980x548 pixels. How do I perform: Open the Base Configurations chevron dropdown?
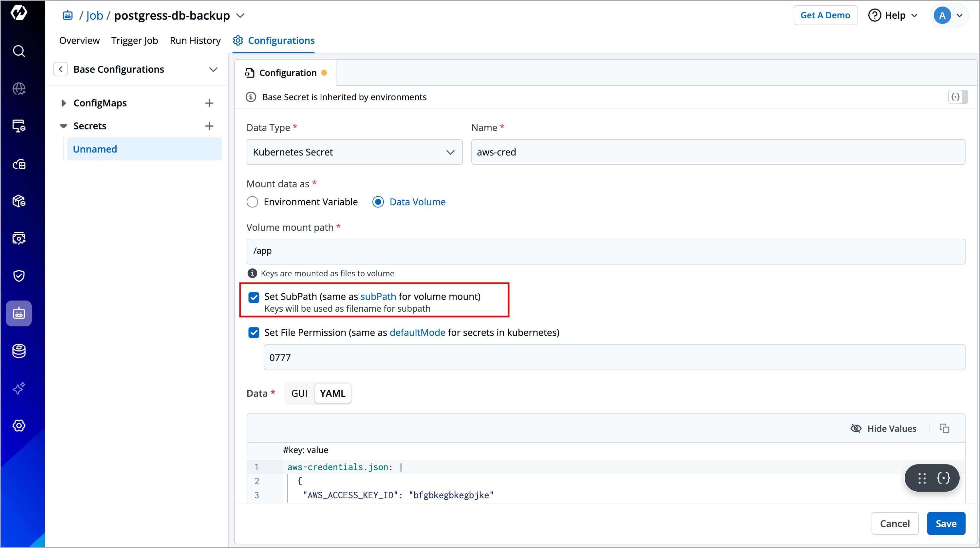point(214,70)
